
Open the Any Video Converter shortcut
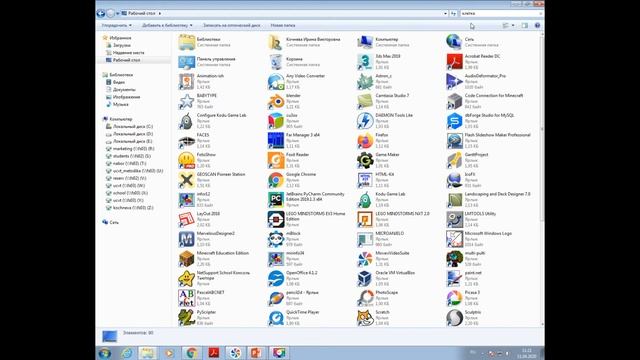[x=297, y=81]
